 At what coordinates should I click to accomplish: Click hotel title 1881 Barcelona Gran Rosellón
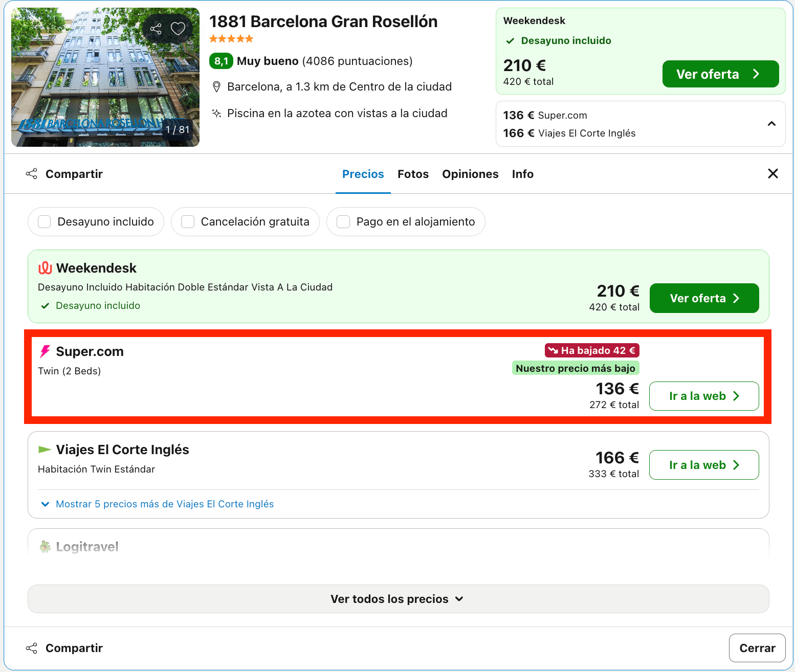click(323, 21)
